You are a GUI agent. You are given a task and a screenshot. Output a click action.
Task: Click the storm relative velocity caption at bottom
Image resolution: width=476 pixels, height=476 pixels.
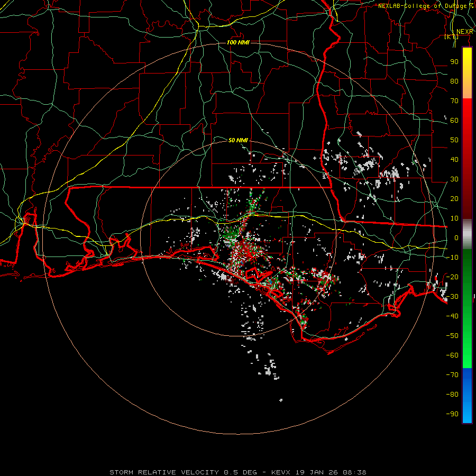(x=237, y=472)
